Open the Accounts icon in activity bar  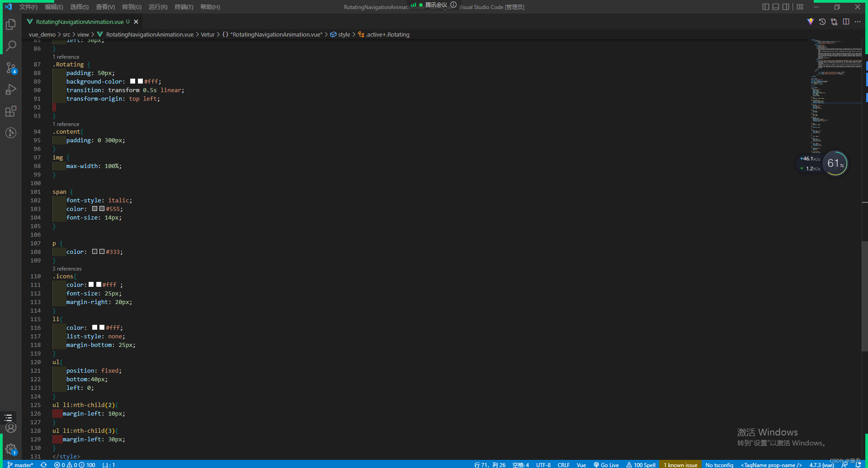tap(11, 427)
